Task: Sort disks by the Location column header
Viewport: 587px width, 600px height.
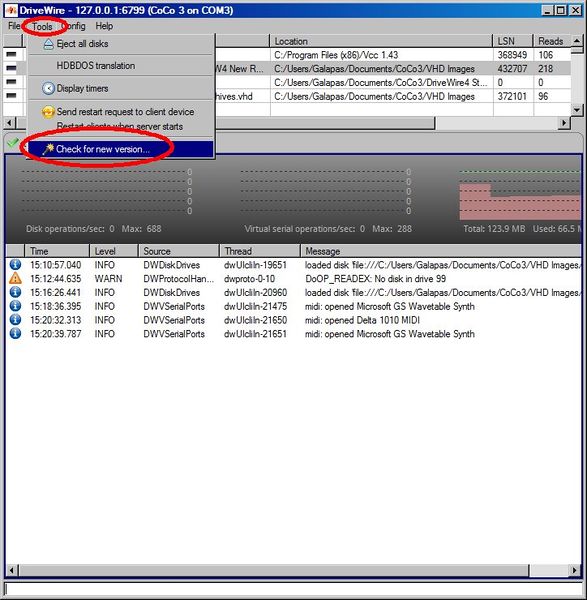Action: tap(381, 41)
